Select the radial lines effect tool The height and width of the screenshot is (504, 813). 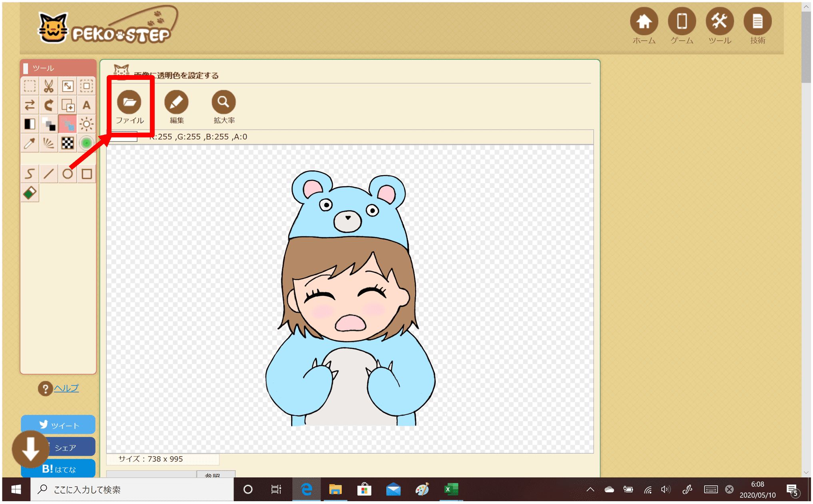(49, 143)
